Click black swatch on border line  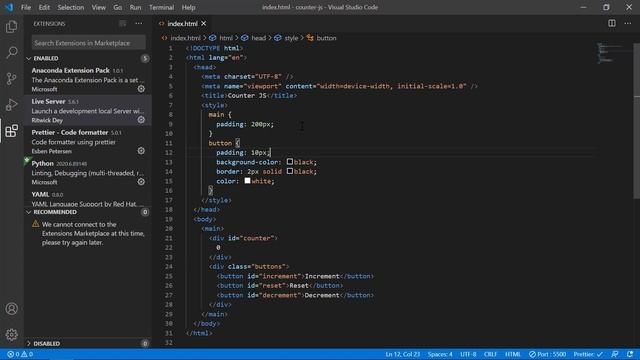(290, 171)
